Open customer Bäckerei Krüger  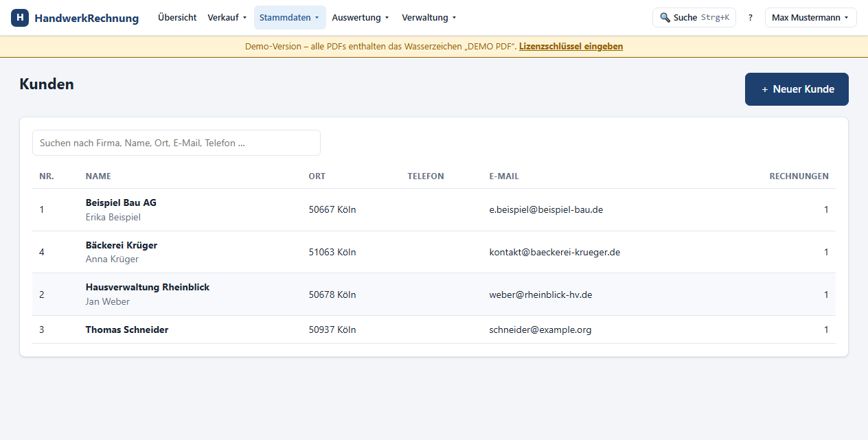click(122, 245)
